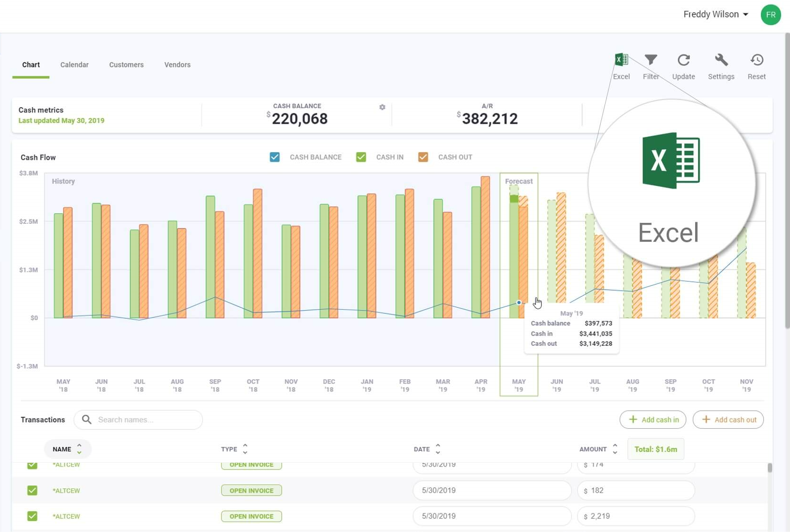Click the FR user avatar

[771, 15]
